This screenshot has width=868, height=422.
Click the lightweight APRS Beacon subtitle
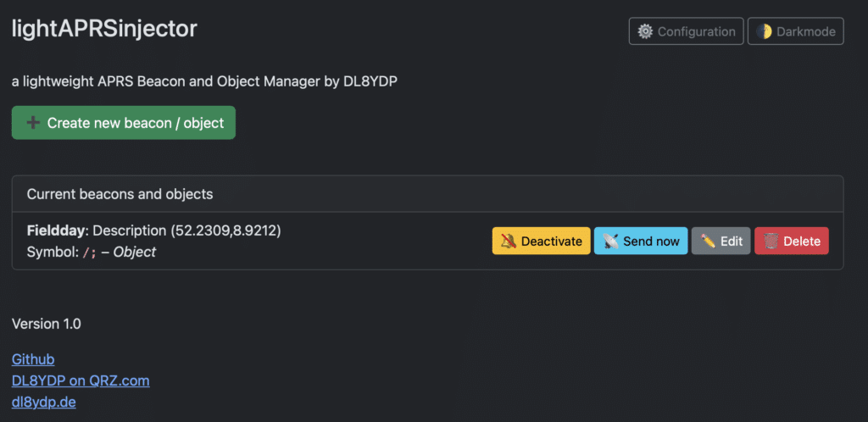[205, 81]
